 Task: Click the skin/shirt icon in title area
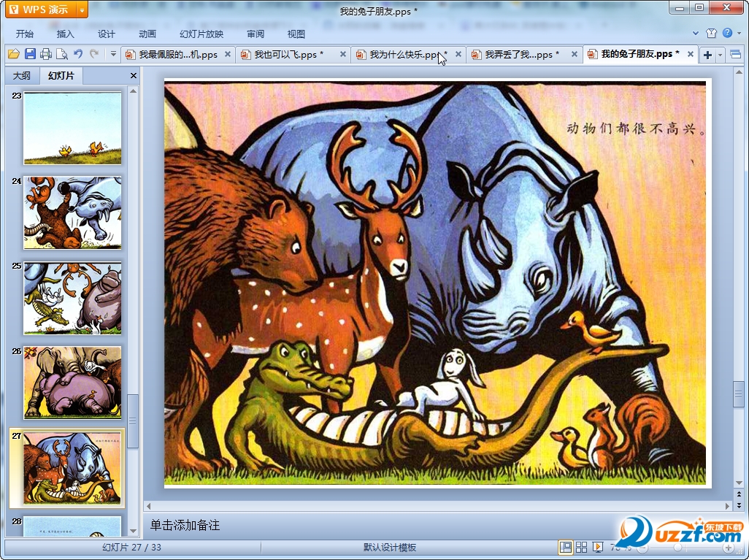(x=711, y=33)
